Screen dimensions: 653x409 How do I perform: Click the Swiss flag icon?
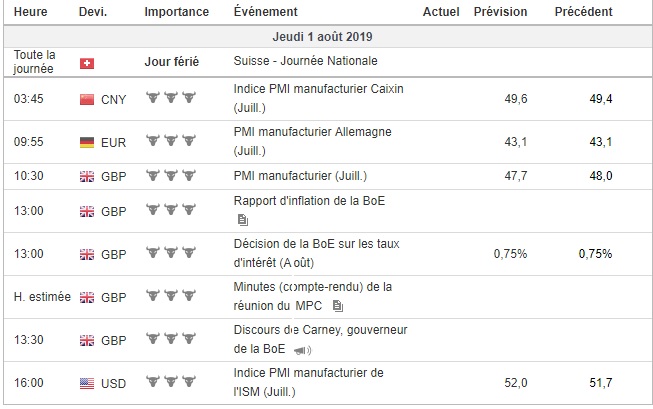click(x=86, y=62)
